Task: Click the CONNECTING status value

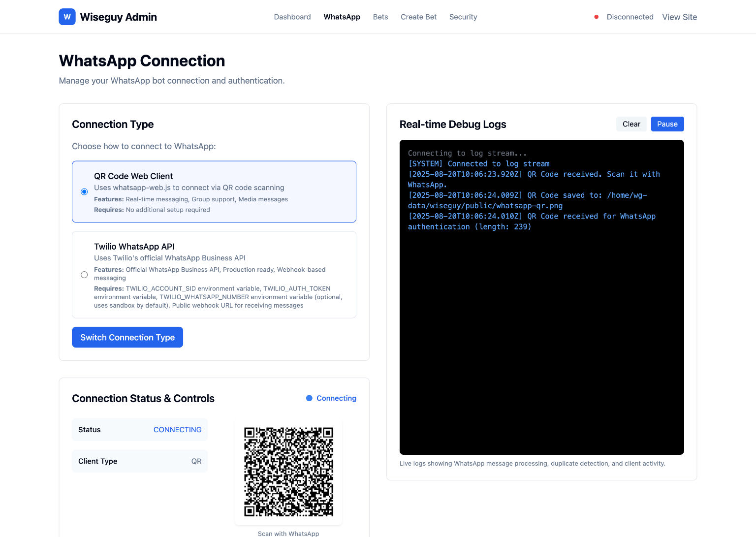Action: (177, 430)
